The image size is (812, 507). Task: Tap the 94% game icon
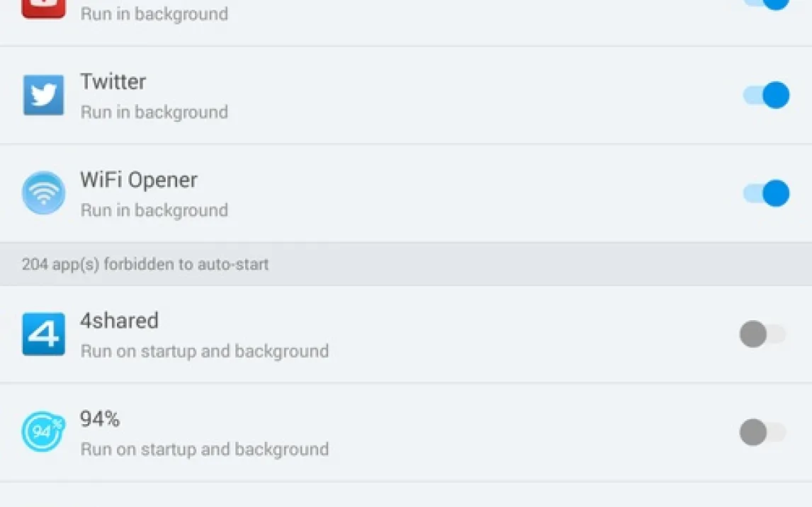[44, 432]
